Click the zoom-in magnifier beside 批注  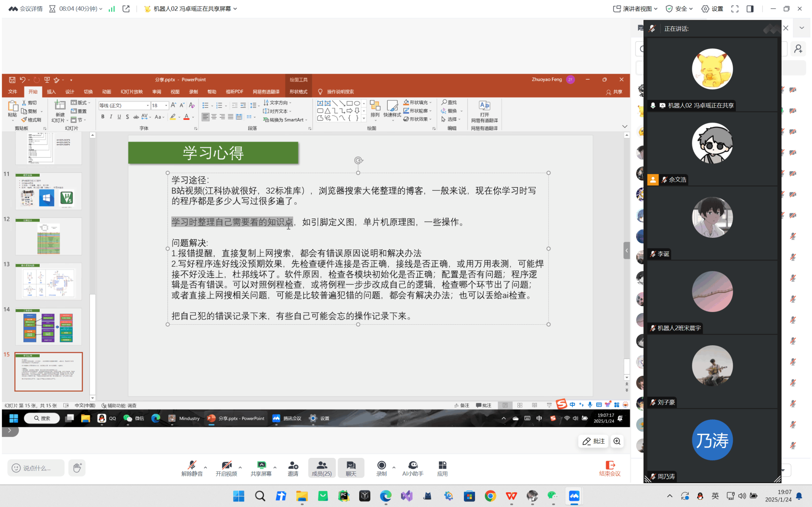[617, 441]
